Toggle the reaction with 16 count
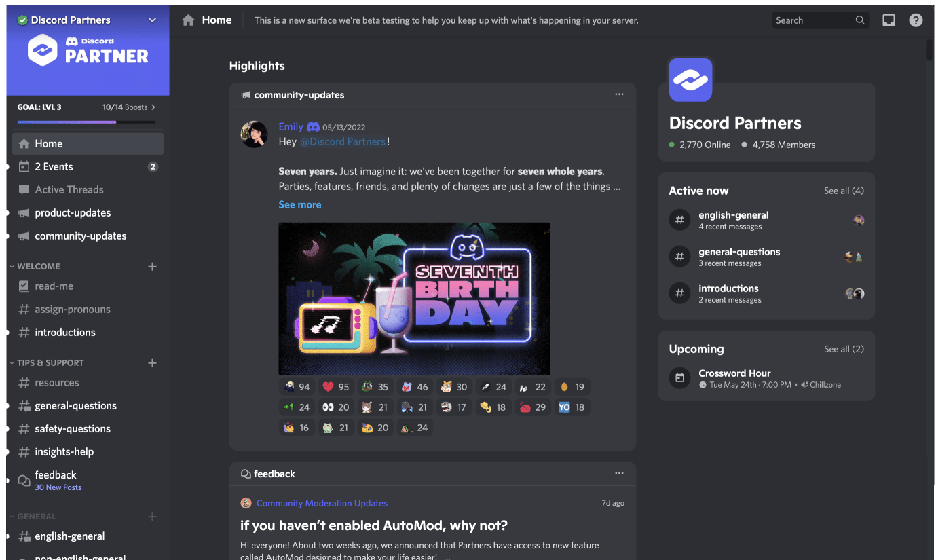 pyautogui.click(x=297, y=428)
